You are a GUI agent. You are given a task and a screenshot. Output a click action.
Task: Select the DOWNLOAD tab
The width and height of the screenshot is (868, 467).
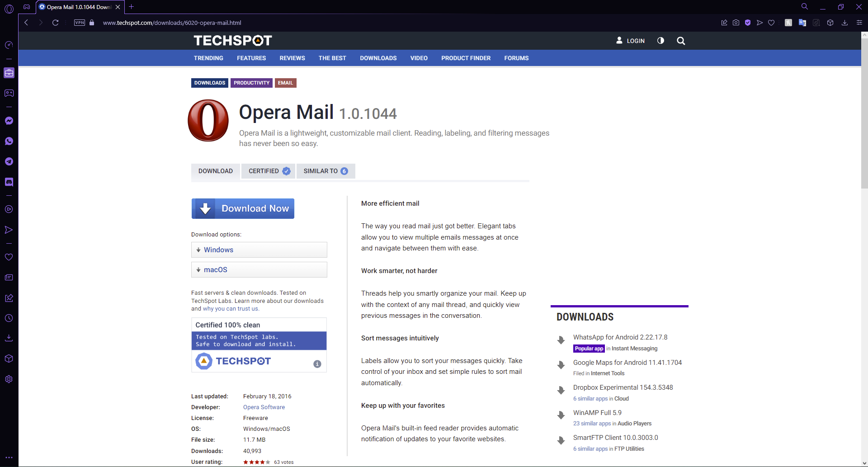[216, 171]
